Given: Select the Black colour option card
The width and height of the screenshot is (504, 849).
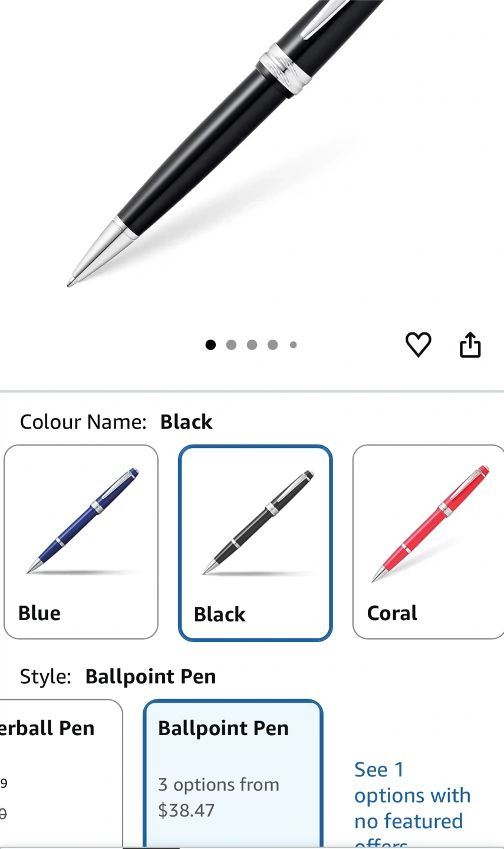Looking at the screenshot, I should click(255, 542).
